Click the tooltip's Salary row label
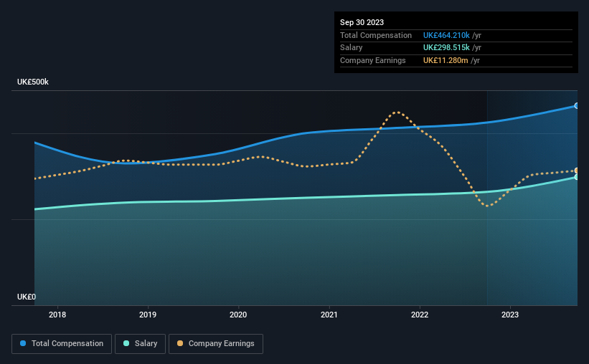 tap(352, 48)
